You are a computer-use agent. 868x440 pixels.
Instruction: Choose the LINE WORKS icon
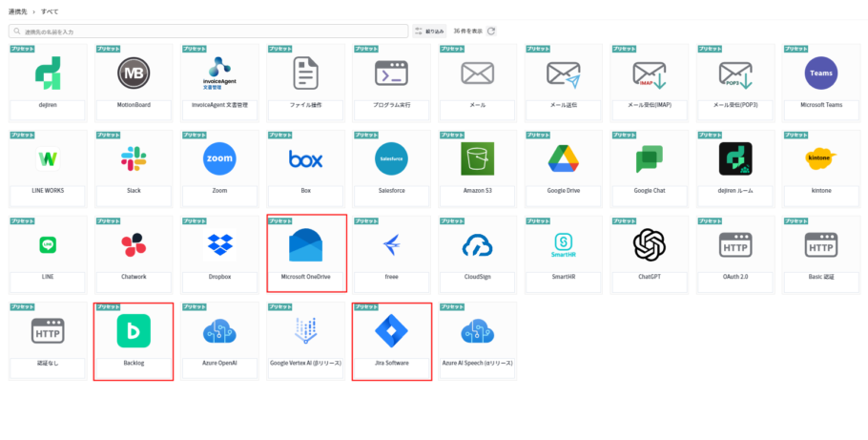[48, 159]
